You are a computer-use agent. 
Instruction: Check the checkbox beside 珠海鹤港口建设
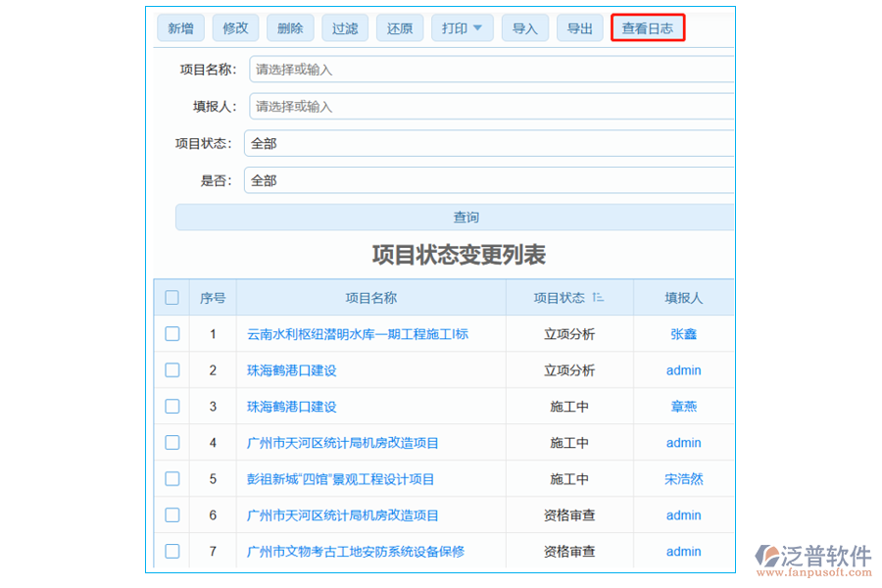(171, 369)
